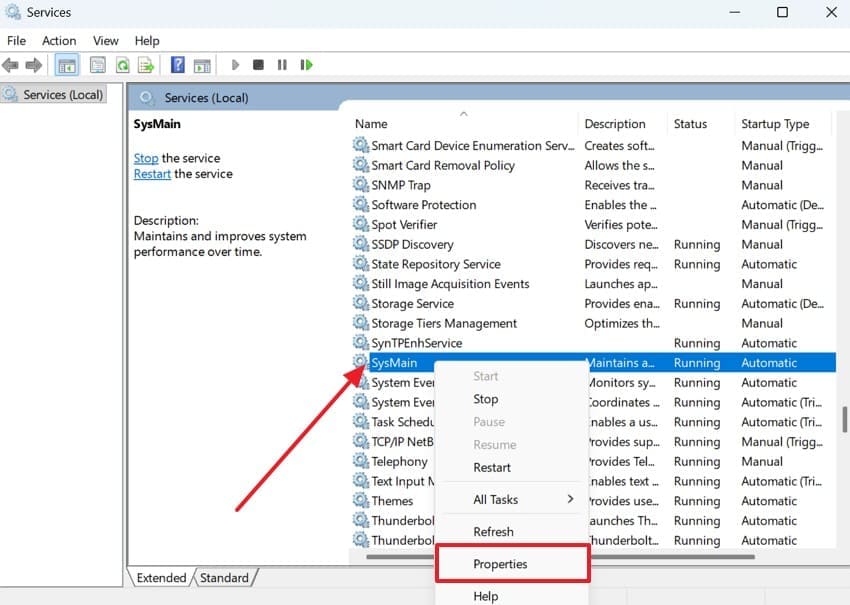Sort by the Name column header
The width and height of the screenshot is (850, 605).
(464, 124)
